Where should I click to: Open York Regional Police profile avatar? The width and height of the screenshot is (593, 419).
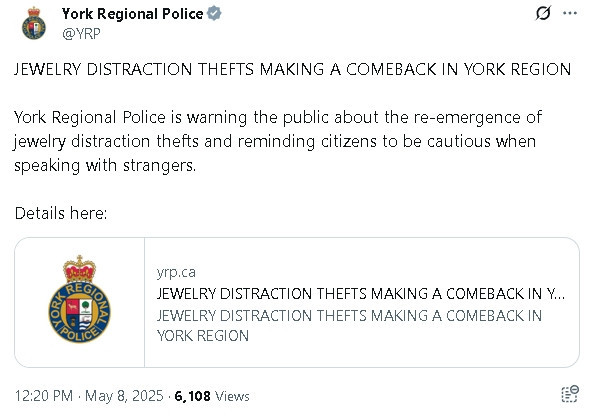[x=34, y=23]
